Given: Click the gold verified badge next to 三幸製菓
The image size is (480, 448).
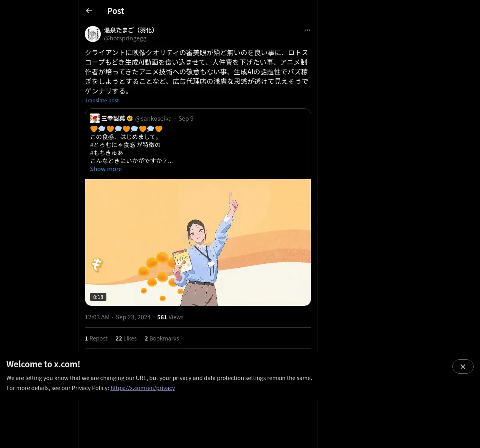Looking at the screenshot, I should pyautogui.click(x=130, y=119).
